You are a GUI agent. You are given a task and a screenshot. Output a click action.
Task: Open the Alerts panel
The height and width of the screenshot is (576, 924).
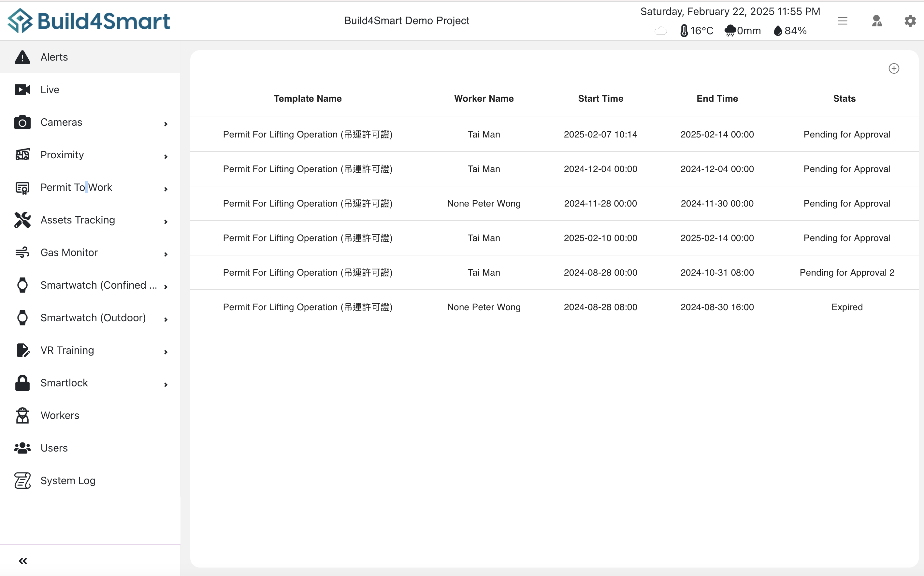pyautogui.click(x=53, y=57)
